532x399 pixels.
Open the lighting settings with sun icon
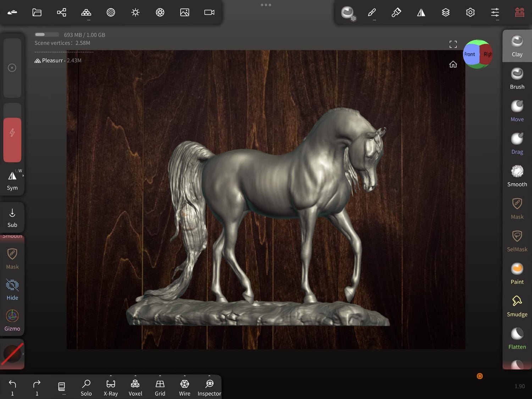point(135,12)
